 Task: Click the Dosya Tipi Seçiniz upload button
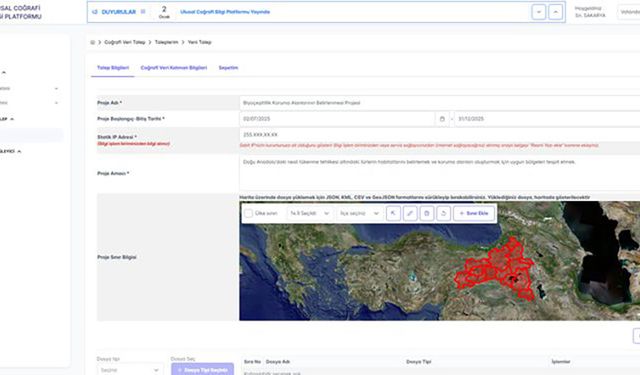[202, 370]
